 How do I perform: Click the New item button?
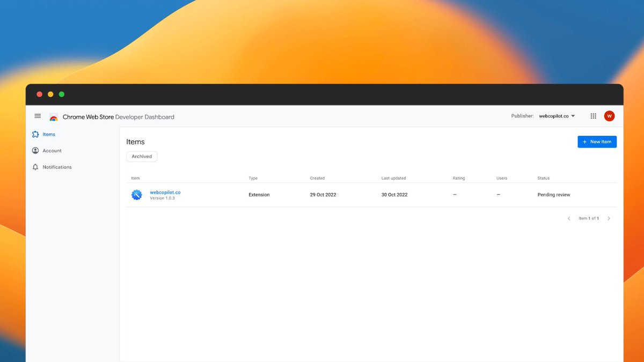point(597,142)
